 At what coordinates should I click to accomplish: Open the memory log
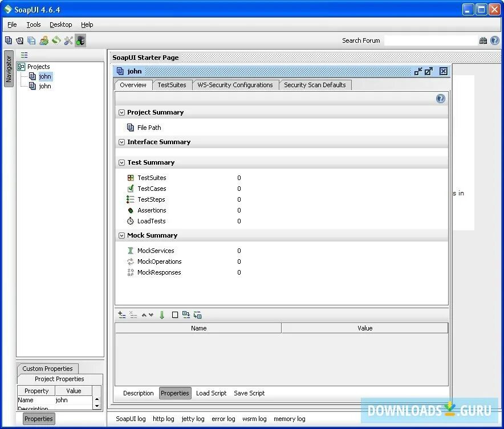pyautogui.click(x=289, y=419)
